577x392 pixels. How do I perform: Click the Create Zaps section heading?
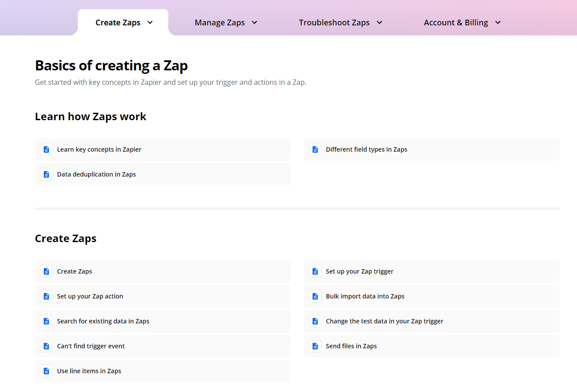click(x=66, y=239)
